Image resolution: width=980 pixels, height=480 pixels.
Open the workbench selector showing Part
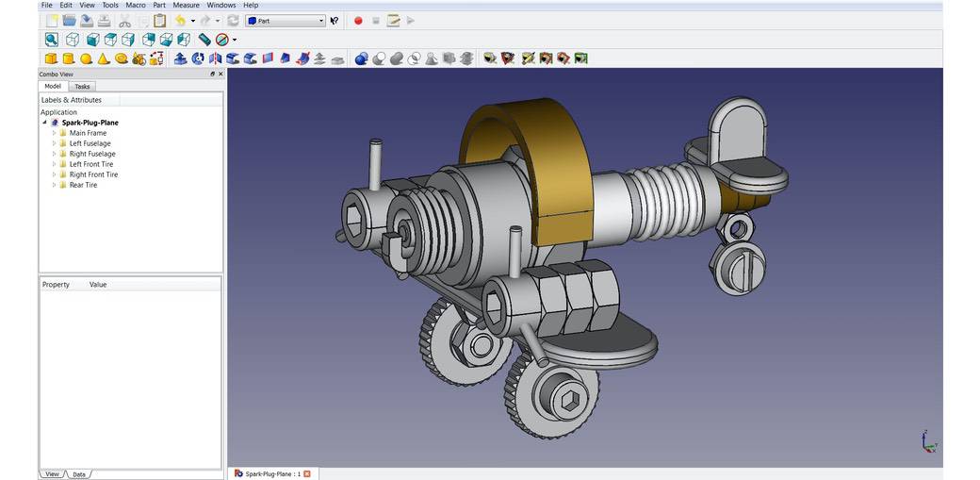tap(286, 21)
